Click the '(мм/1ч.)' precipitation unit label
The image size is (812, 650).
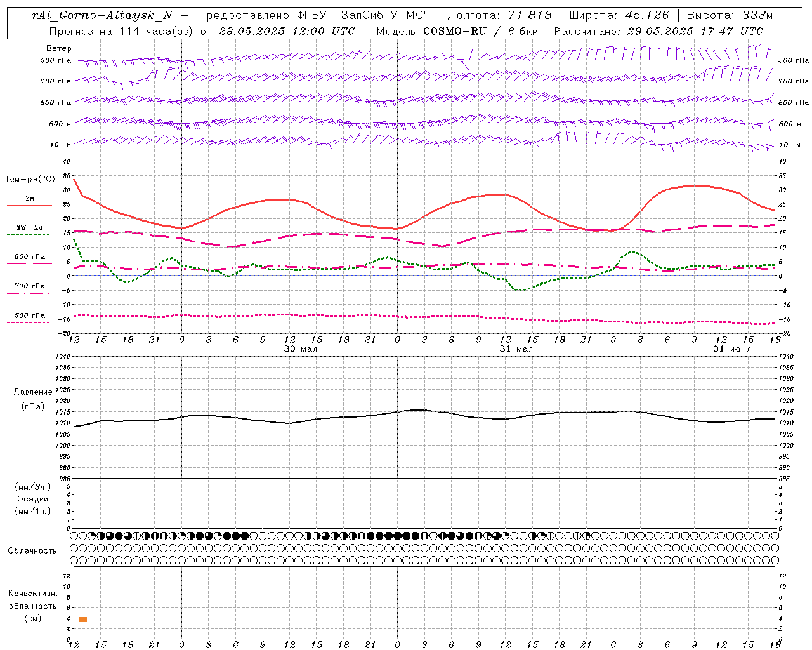33,511
